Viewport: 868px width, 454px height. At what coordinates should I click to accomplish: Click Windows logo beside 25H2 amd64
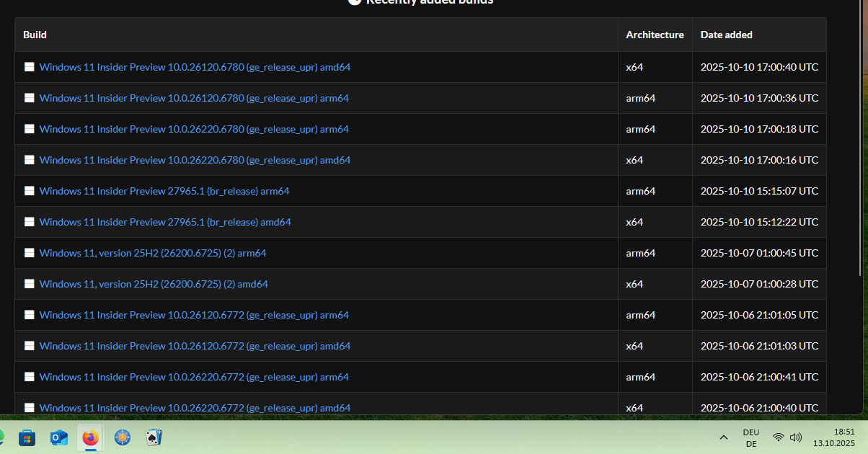pos(30,284)
